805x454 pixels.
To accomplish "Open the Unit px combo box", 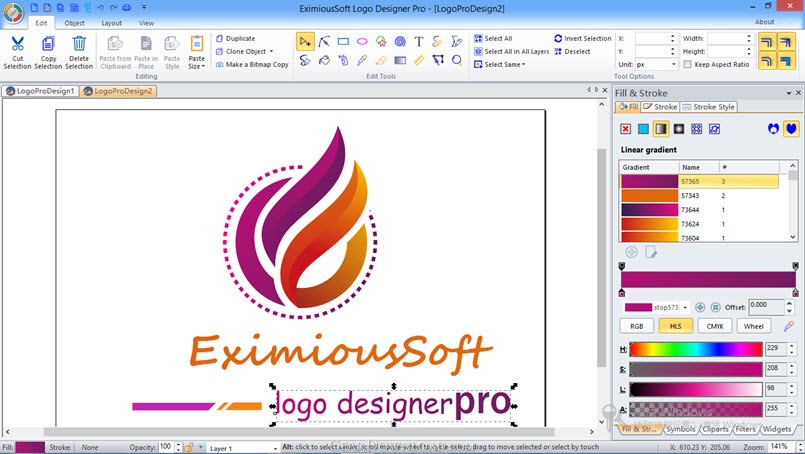I will click(657, 64).
